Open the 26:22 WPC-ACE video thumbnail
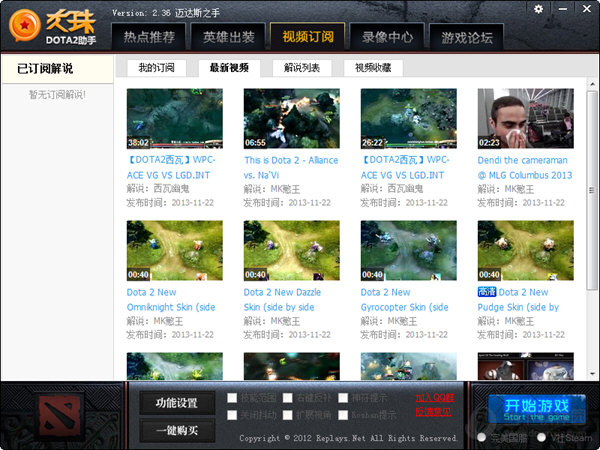The image size is (600, 450). click(409, 119)
